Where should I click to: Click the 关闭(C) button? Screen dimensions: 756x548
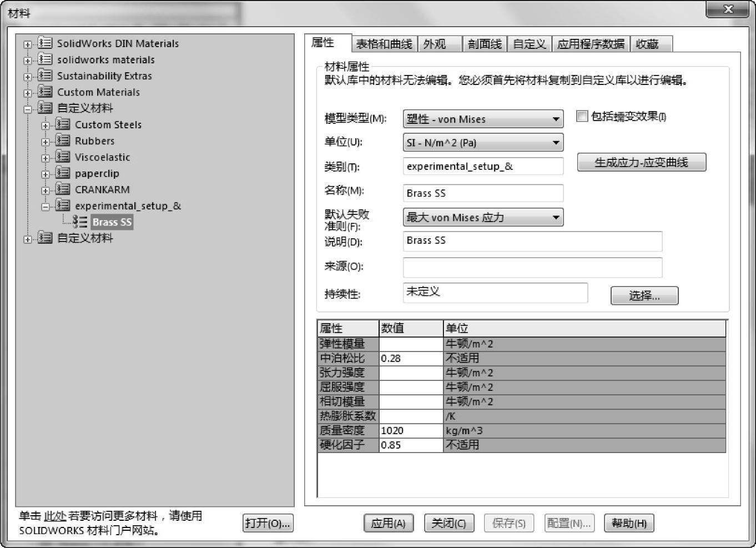[x=449, y=523]
